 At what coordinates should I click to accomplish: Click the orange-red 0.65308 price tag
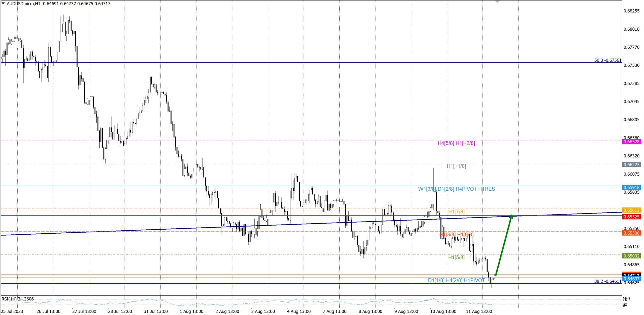(631, 233)
